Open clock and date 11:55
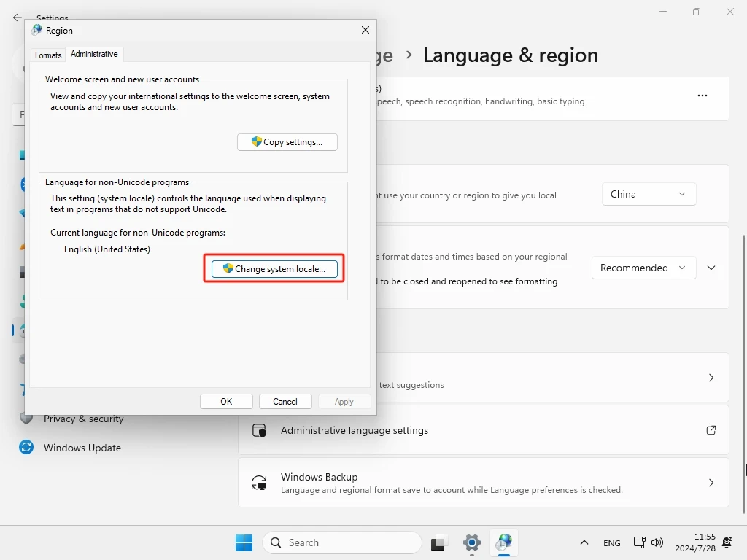The height and width of the screenshot is (560, 747). (x=695, y=542)
